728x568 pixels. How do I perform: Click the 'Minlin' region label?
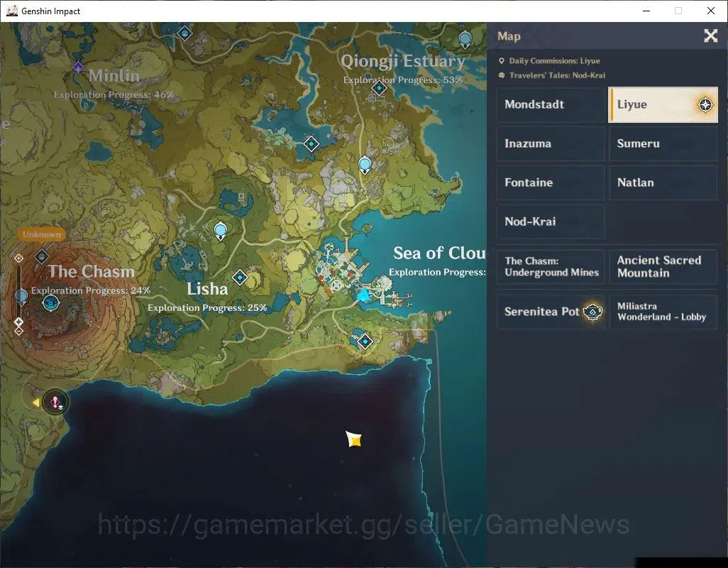pyautogui.click(x=114, y=76)
